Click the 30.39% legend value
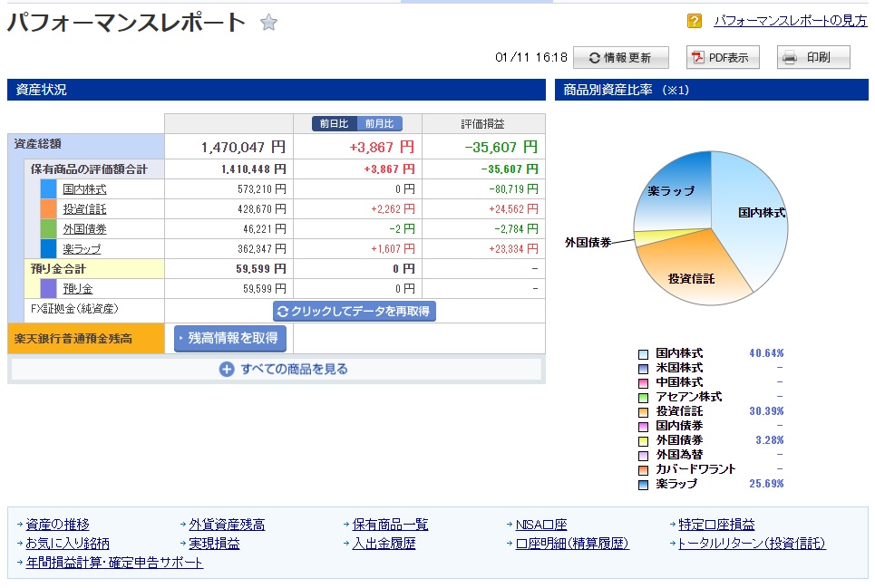 766,411
